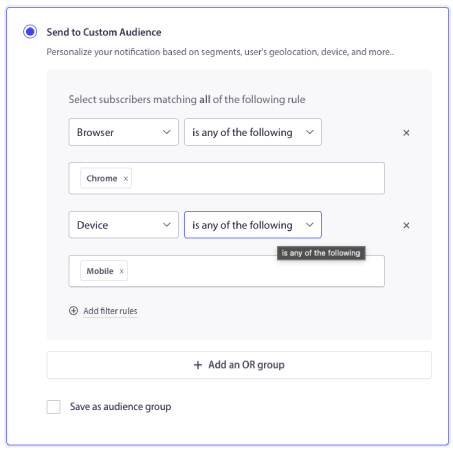Open the Device filter type dropdown

(123, 225)
